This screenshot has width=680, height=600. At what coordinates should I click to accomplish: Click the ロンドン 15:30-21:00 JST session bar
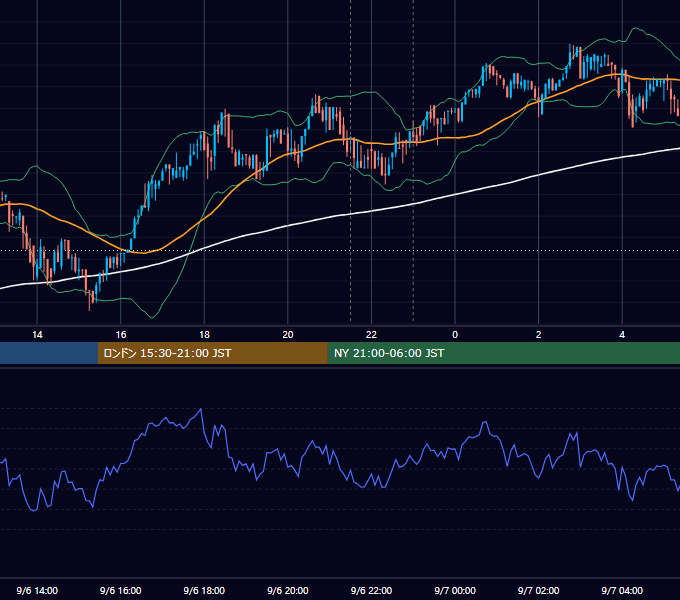(x=212, y=353)
